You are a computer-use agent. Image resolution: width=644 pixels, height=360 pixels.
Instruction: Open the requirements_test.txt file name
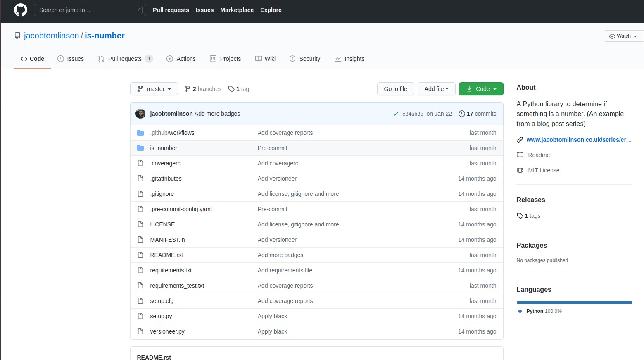(177, 286)
